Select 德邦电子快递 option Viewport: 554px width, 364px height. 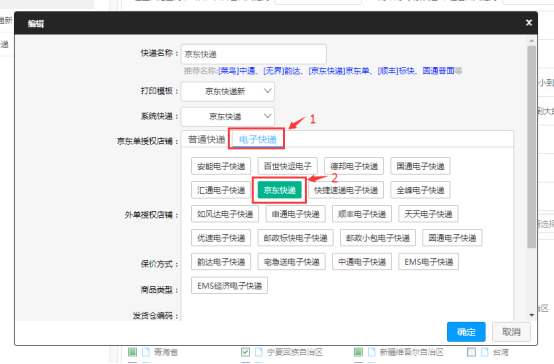tap(354, 166)
